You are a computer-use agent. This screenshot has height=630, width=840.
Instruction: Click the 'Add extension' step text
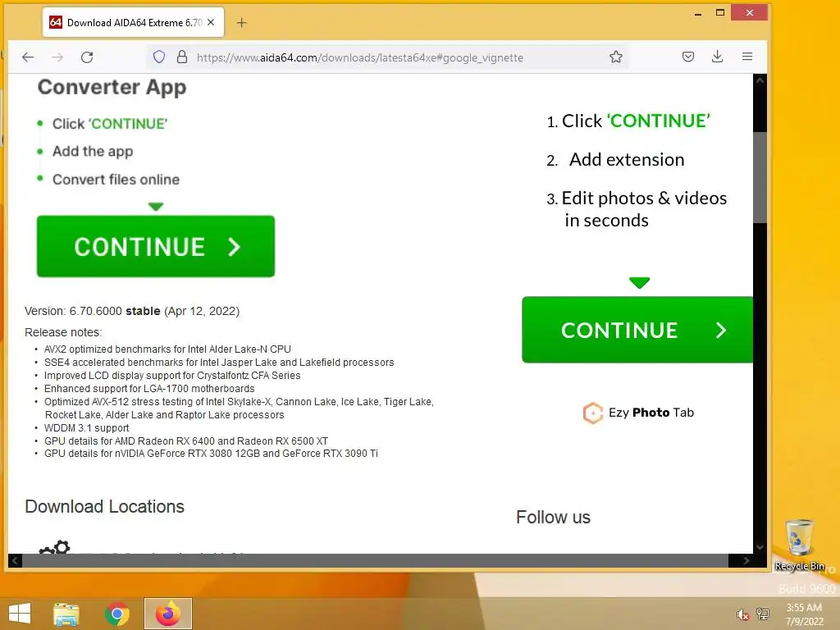tap(627, 160)
